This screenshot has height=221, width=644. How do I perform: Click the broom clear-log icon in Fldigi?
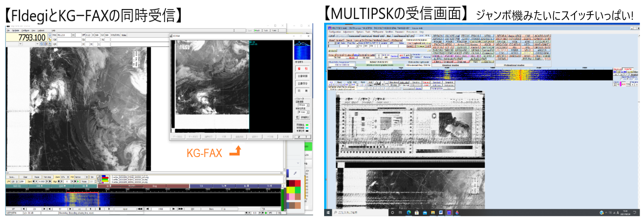50,39
